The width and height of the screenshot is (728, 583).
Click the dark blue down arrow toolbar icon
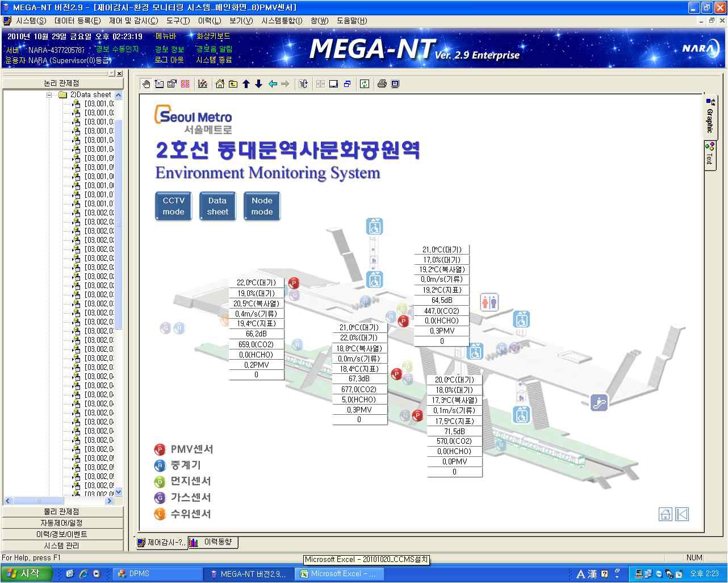click(x=258, y=84)
